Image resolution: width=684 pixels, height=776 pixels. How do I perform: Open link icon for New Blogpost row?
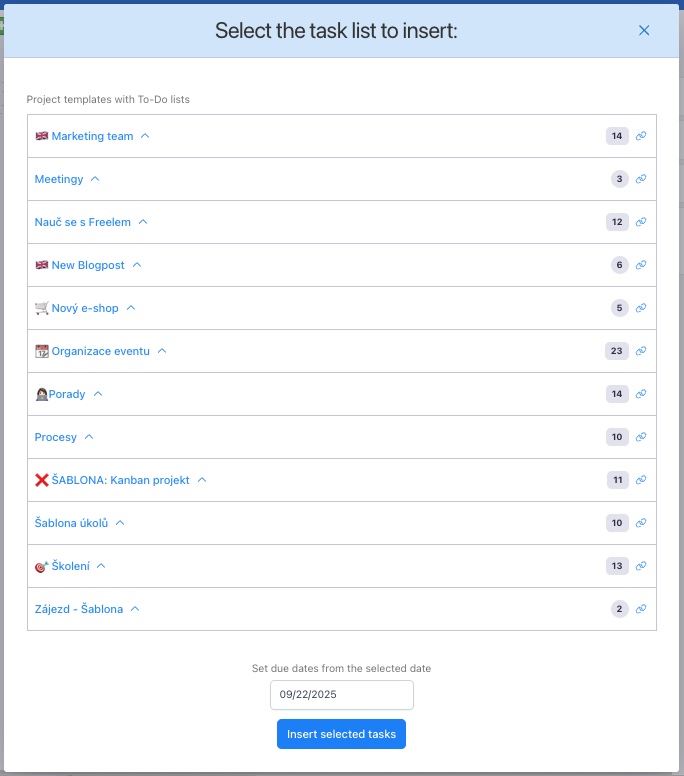pyautogui.click(x=641, y=265)
